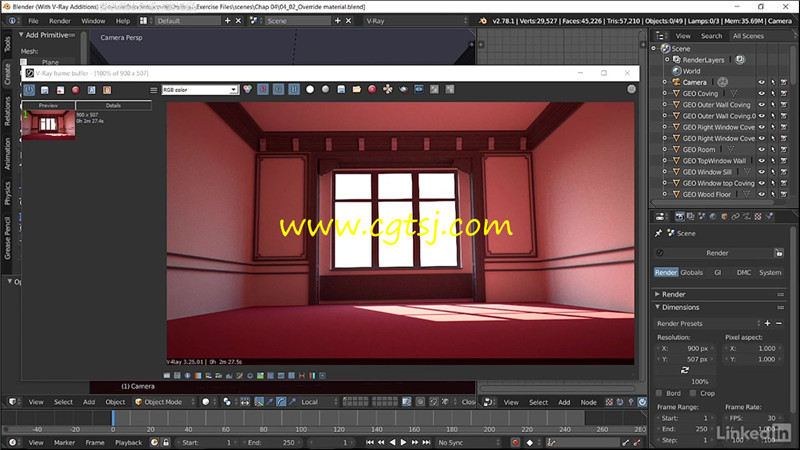800x450 pixels.
Task: Set image B for comparison in frame buffer
Action: (107, 90)
